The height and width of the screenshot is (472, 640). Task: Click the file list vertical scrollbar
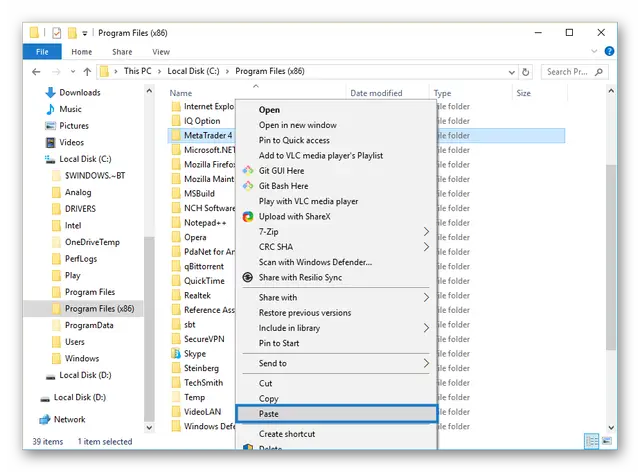click(611, 257)
